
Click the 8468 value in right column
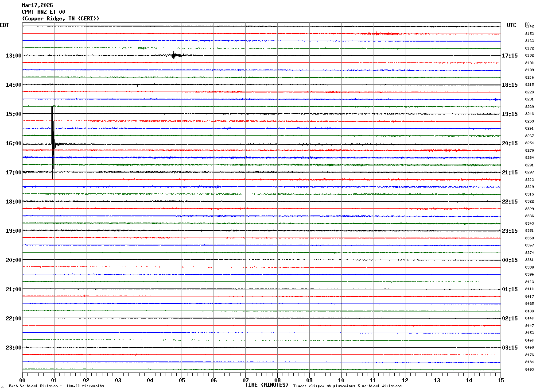coord(529,348)
